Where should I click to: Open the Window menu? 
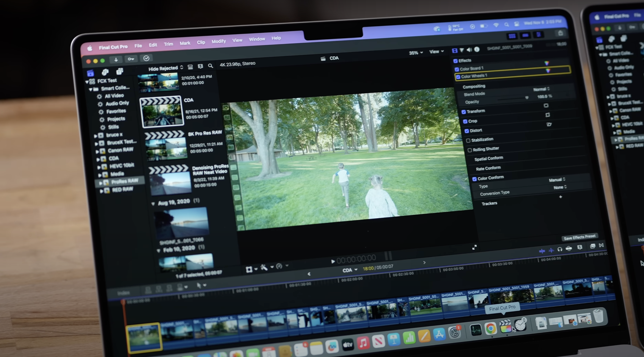click(x=257, y=39)
